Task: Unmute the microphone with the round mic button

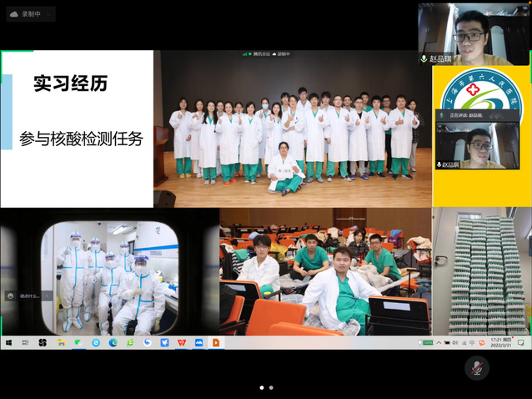Action: (476, 366)
